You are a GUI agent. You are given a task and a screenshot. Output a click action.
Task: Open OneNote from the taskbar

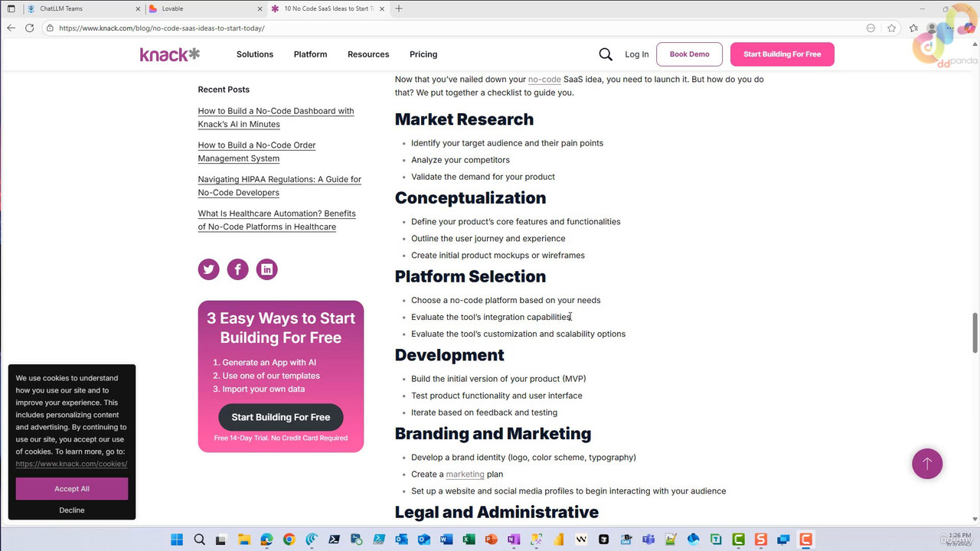pyautogui.click(x=514, y=540)
